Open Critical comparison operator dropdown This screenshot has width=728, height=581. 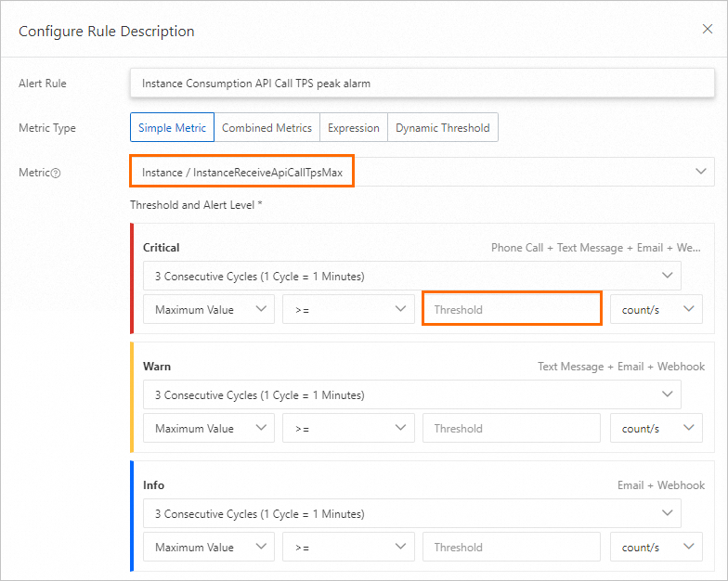(348, 310)
